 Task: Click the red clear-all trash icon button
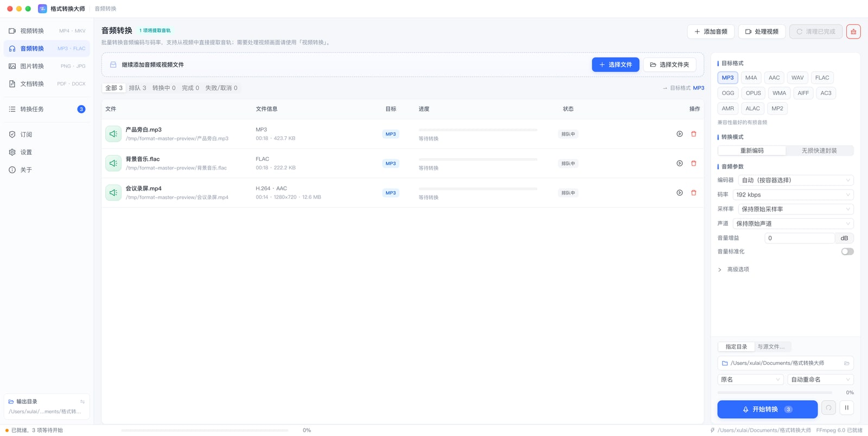tap(853, 31)
